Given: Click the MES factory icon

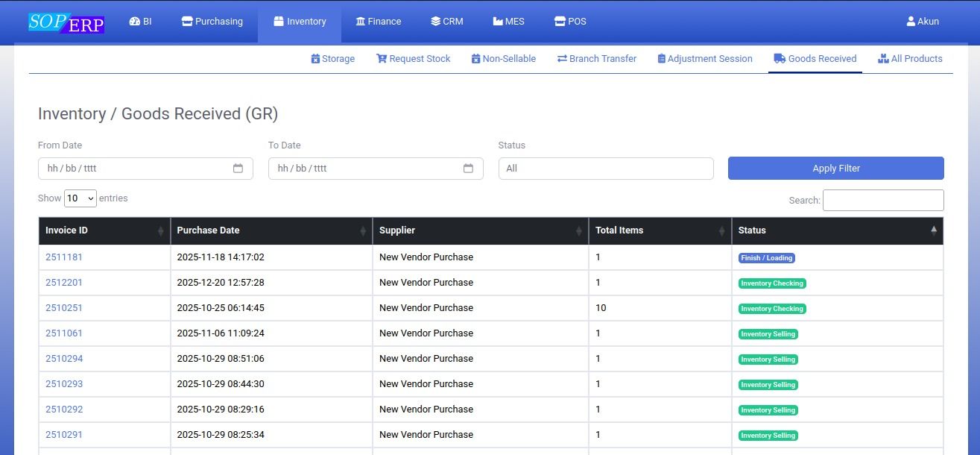Looking at the screenshot, I should click(498, 22).
